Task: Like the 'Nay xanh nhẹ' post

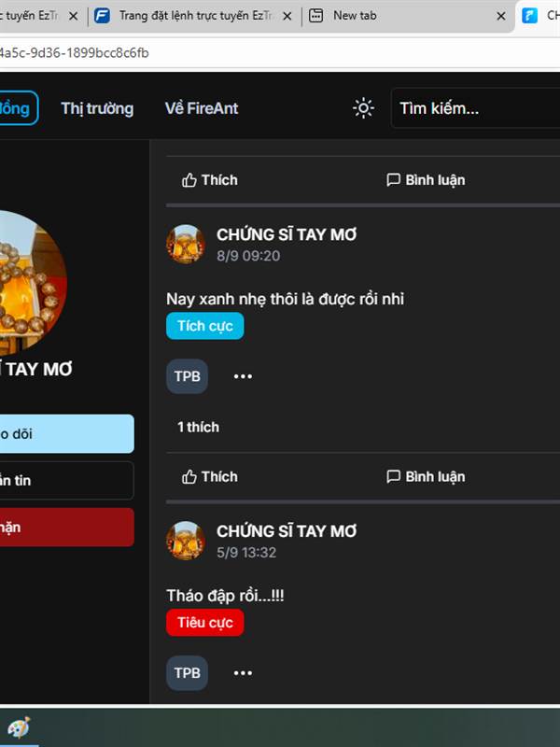Action: [x=209, y=477]
